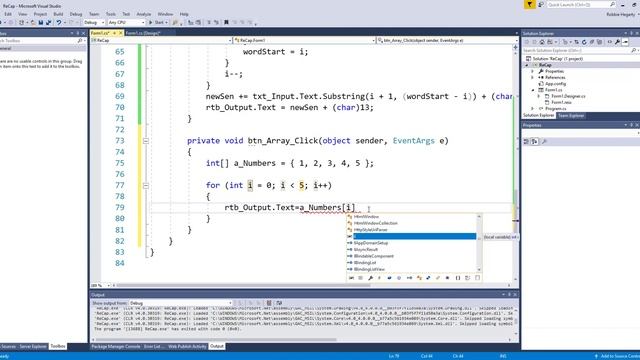Screen dimensions: 640x360
Task: Click the word wrap icon in Output panel
Action: click(279, 303)
